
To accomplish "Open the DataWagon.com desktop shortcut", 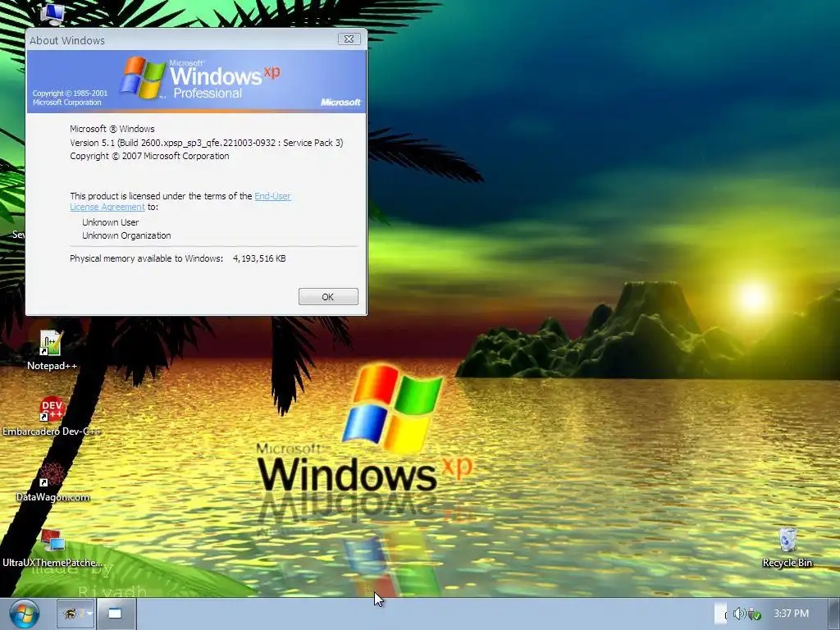I will click(x=52, y=482).
